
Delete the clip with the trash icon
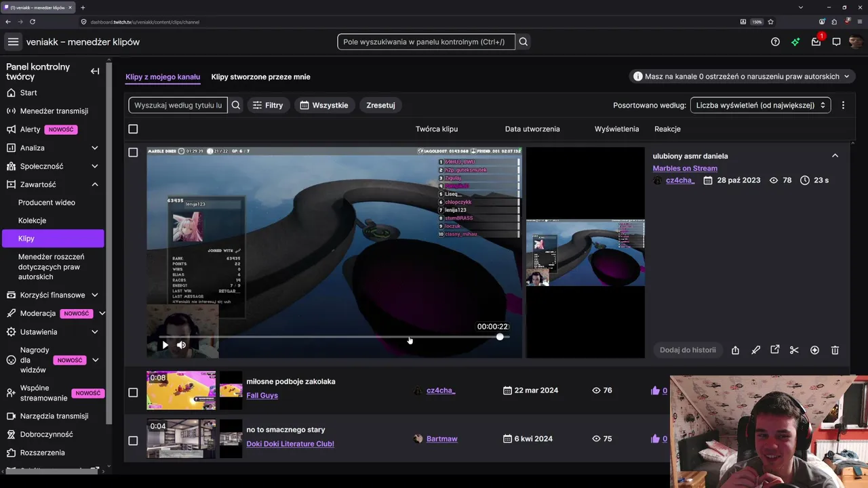pos(835,350)
